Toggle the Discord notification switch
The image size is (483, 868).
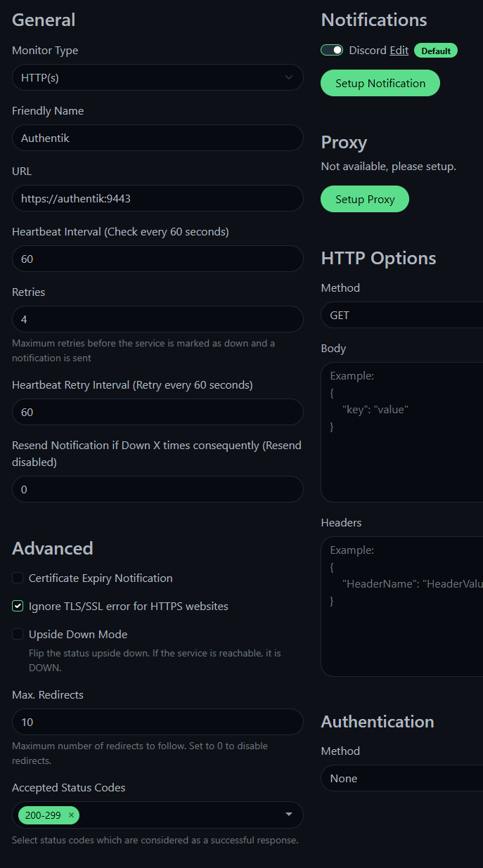point(331,50)
